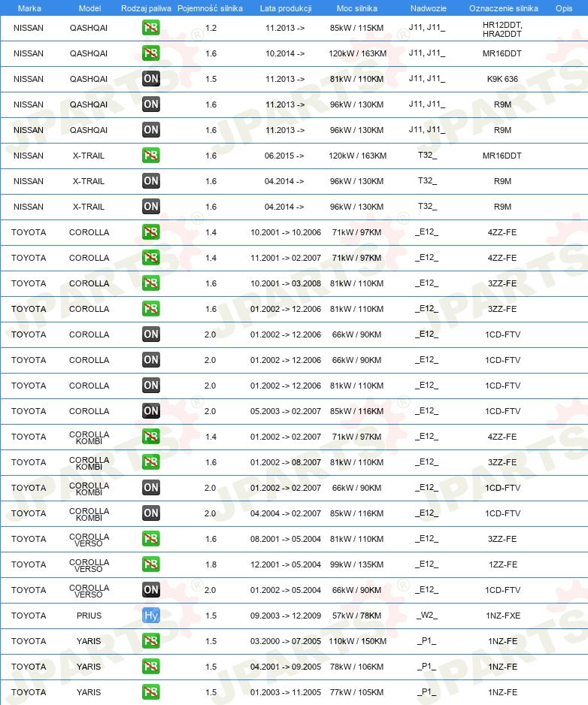
Task: Click petrol icon in Corolla Kombi 1.6 row
Action: (x=150, y=462)
